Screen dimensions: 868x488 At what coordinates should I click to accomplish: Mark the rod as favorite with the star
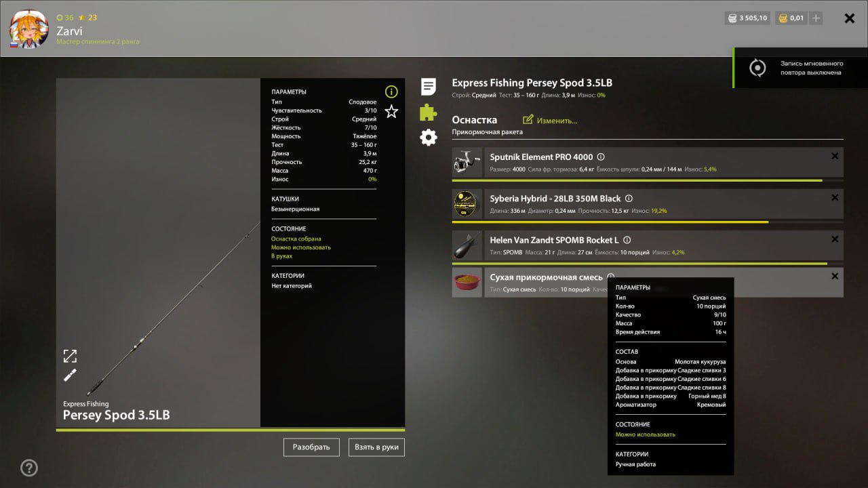click(x=391, y=112)
